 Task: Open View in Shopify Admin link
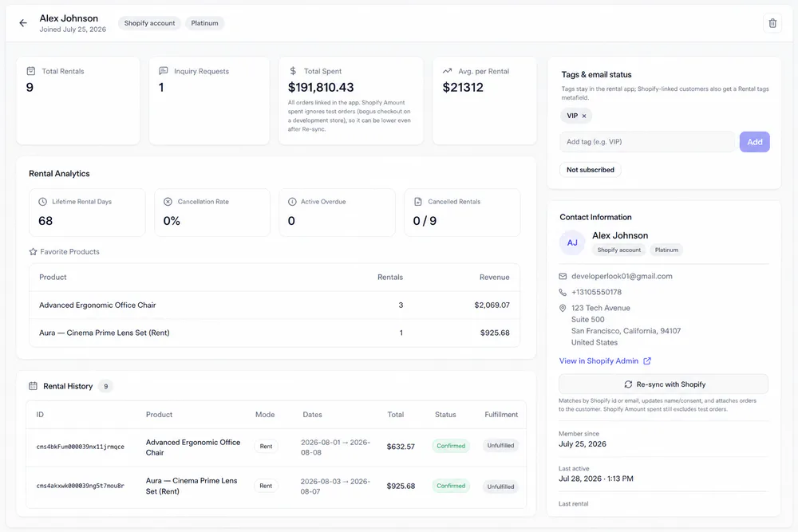598,361
